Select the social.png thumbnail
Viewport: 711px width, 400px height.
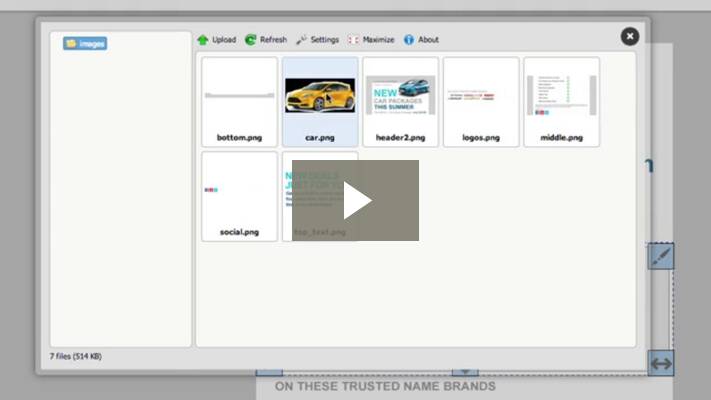tap(239, 196)
